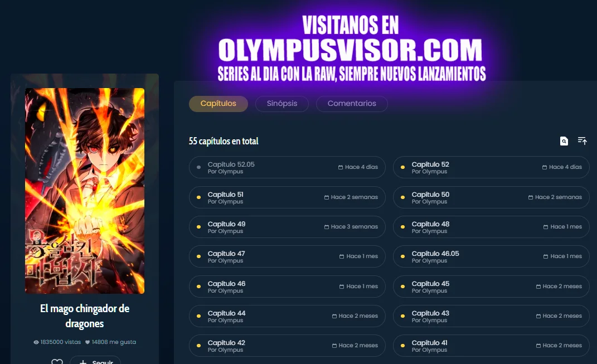Click the calendar icon on the Capítulo 52.05 row
Image resolution: width=597 pixels, height=364 pixels.
(x=341, y=167)
